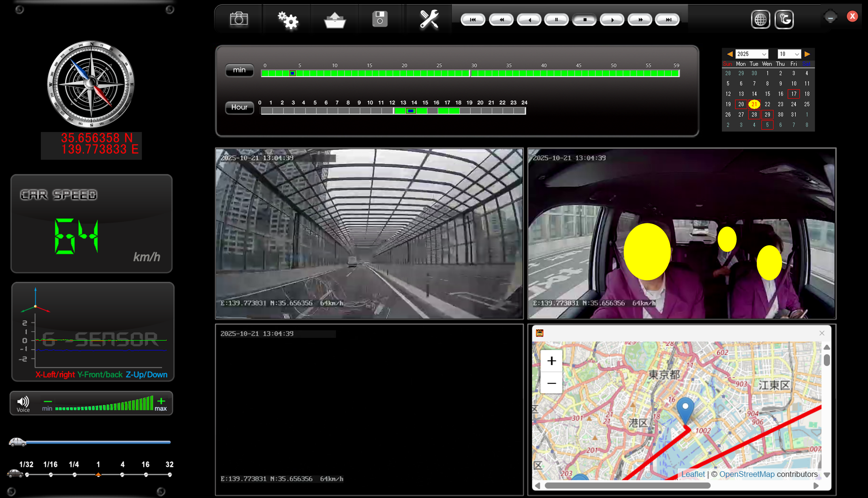Open the file folder icon in the toolbar
This screenshot has height=498, width=868.
pyautogui.click(x=335, y=20)
